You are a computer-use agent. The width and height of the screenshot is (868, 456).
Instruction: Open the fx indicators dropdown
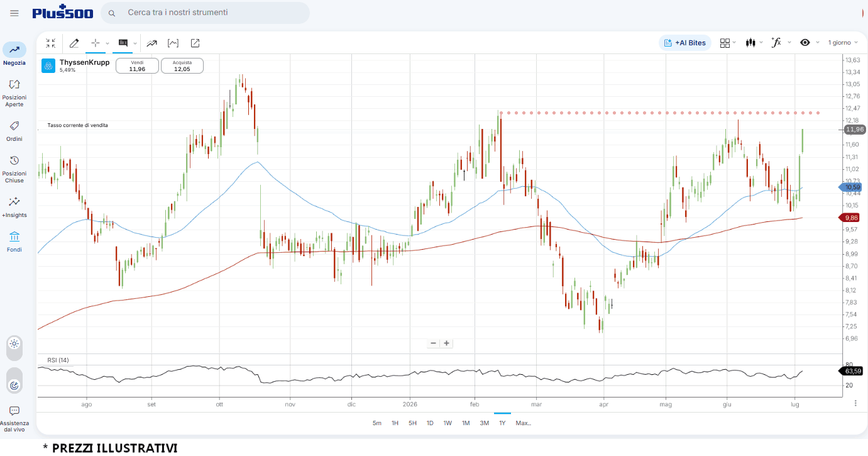click(781, 43)
